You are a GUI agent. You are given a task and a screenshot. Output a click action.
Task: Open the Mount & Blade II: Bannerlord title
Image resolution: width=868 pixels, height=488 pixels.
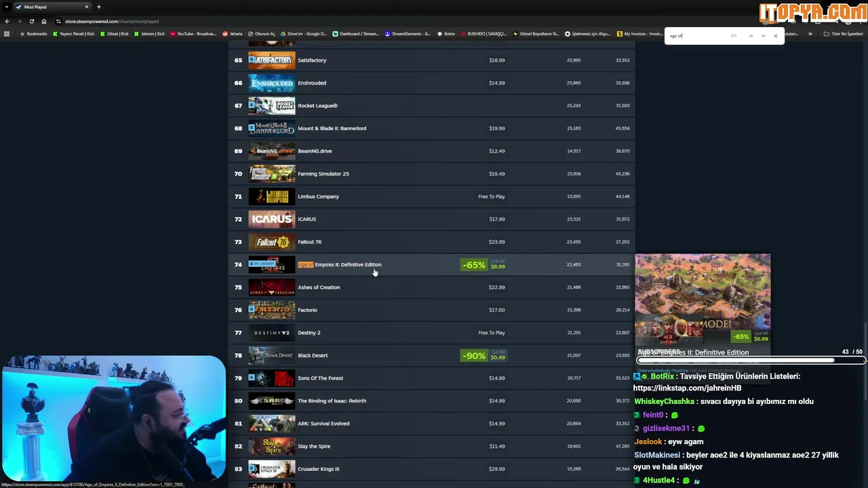click(x=332, y=128)
